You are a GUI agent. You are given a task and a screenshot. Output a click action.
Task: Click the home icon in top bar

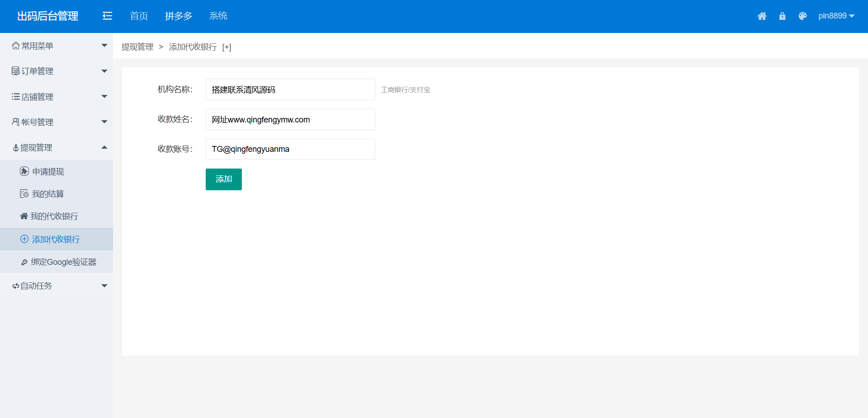pyautogui.click(x=762, y=16)
